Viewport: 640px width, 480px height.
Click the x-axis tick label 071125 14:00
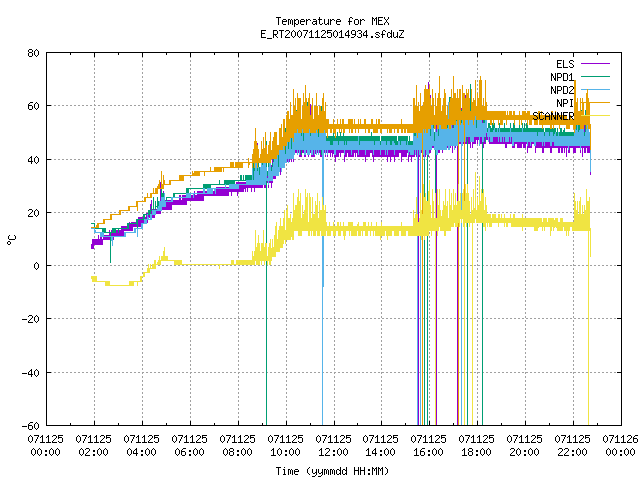380,446
